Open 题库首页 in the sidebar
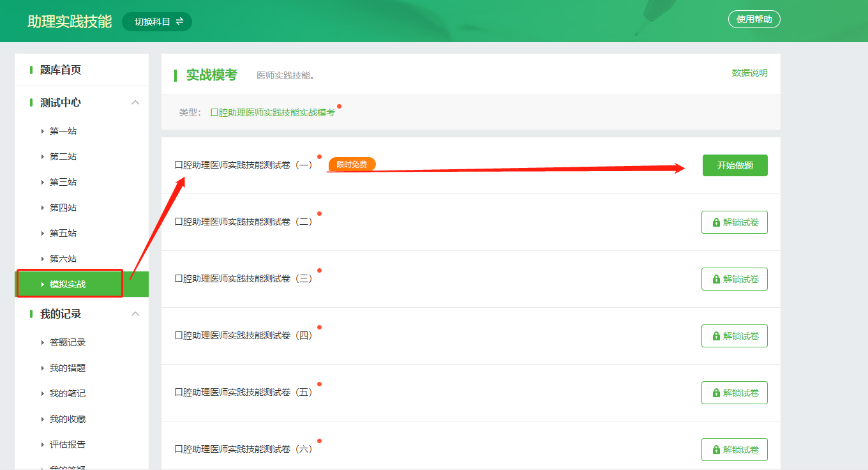The width and height of the screenshot is (868, 470). point(61,70)
